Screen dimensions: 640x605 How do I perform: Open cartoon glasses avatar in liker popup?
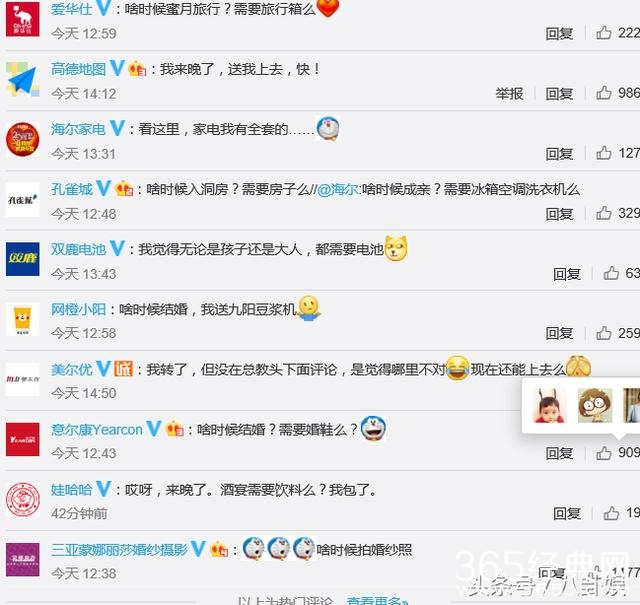(595, 405)
